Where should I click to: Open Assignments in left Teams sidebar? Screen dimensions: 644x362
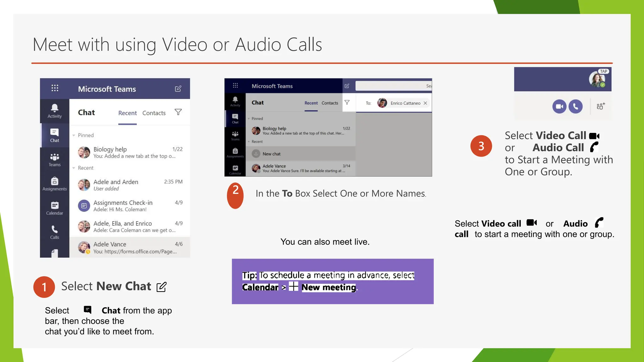54,184
